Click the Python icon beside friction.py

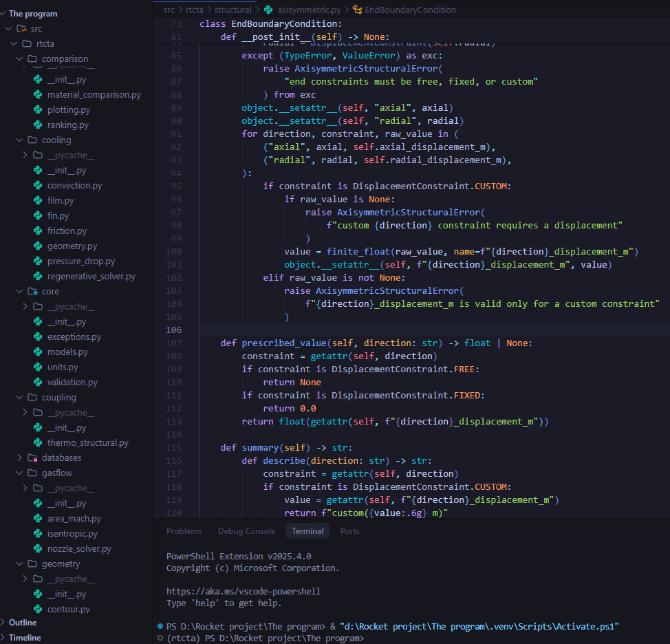tap(38, 230)
